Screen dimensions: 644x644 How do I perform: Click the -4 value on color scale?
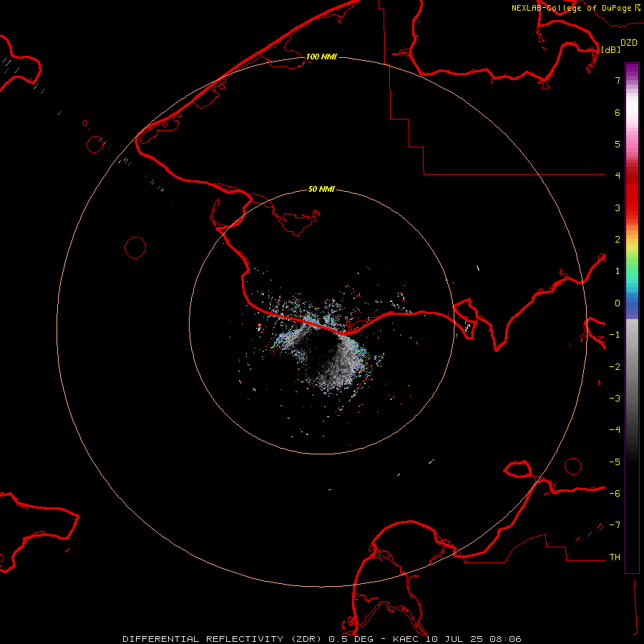[x=615, y=430]
